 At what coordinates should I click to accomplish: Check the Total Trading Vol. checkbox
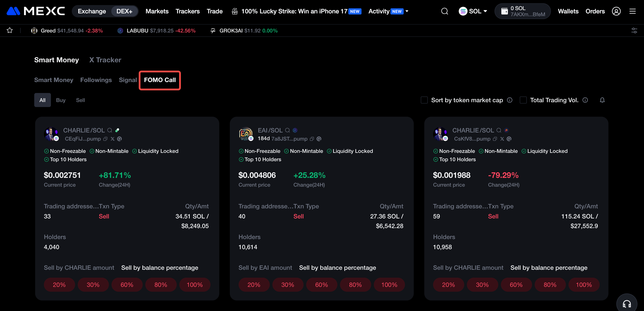tap(523, 100)
